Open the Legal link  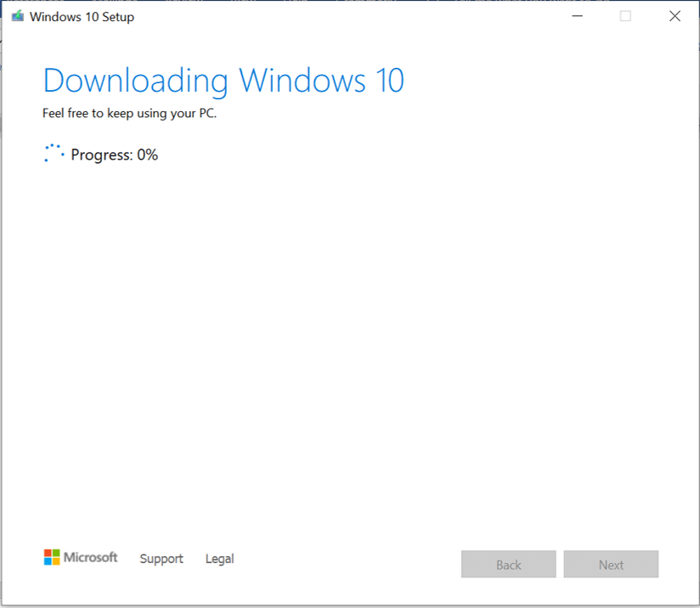[220, 559]
